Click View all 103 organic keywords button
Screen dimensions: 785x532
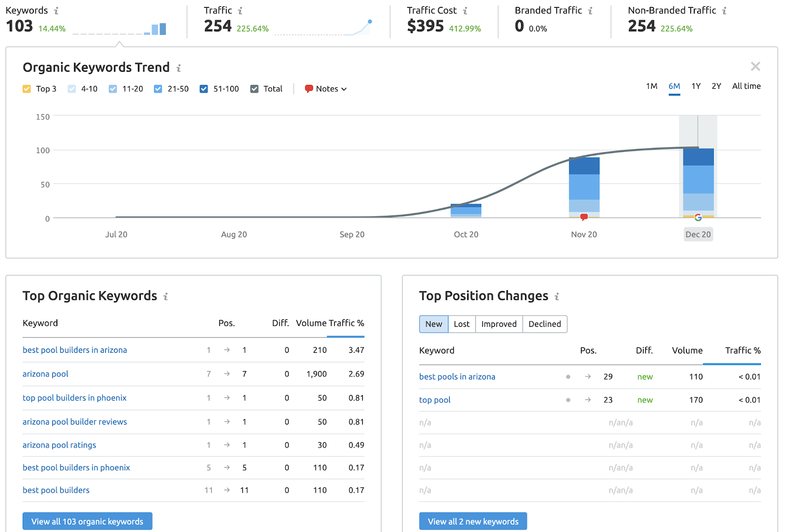pos(87,521)
